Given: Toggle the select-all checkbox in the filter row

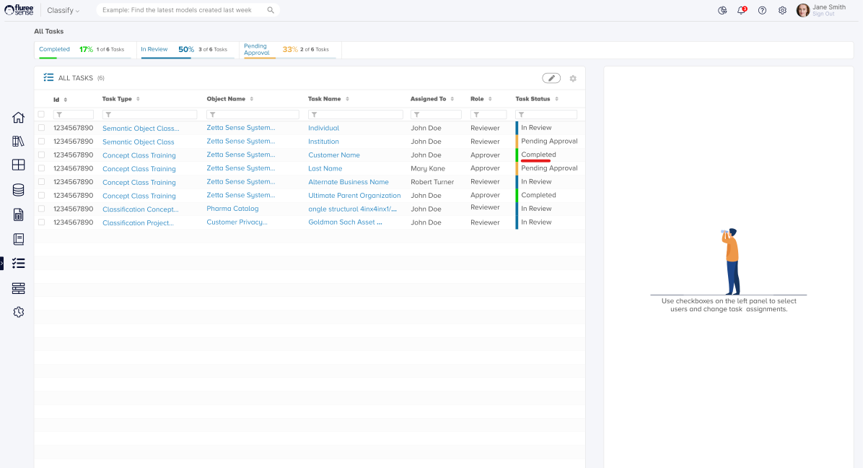Looking at the screenshot, I should 41,114.
